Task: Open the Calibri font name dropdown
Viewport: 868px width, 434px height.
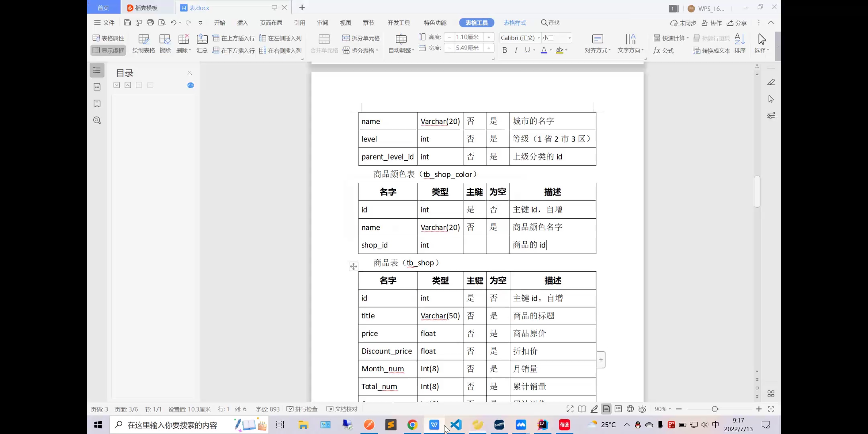Action: point(539,38)
